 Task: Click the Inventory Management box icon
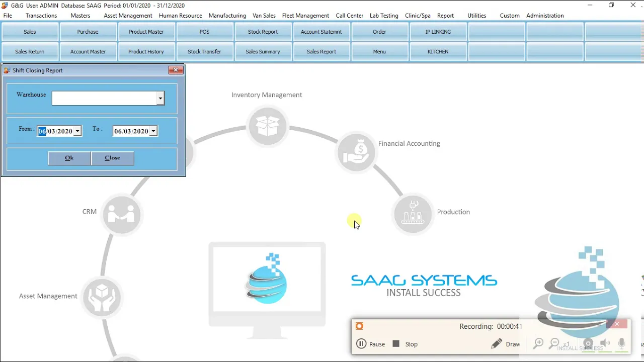(x=267, y=126)
